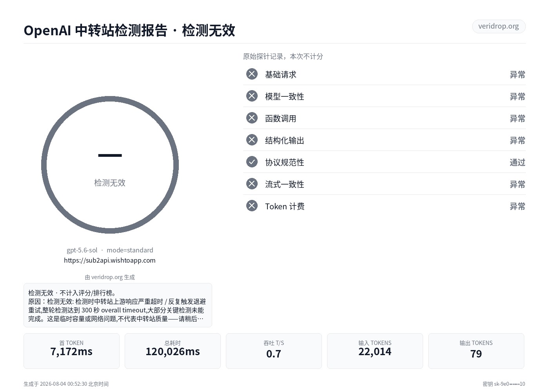The image size is (549, 392).
Task: Click the X icon beside 结构化输出
Action: (x=252, y=140)
